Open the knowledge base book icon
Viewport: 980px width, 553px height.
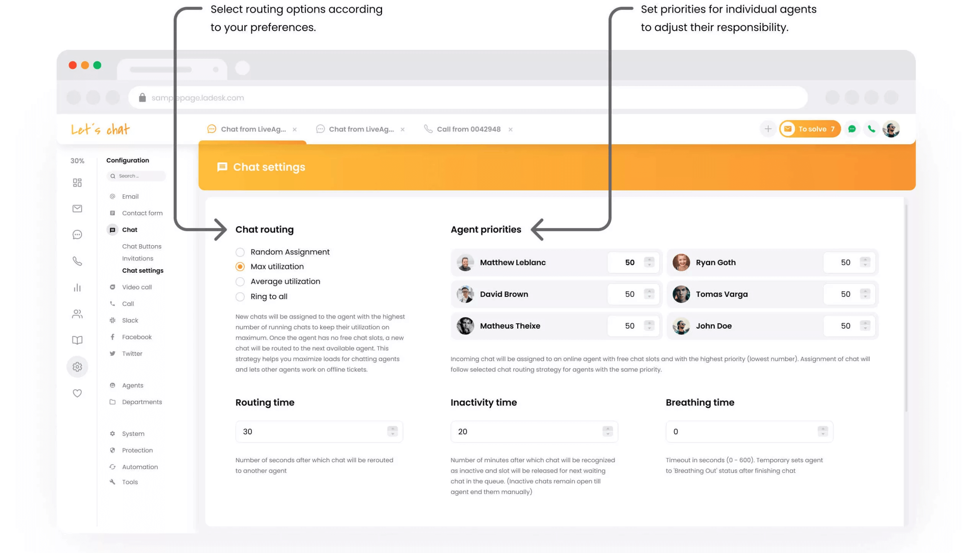[77, 340]
